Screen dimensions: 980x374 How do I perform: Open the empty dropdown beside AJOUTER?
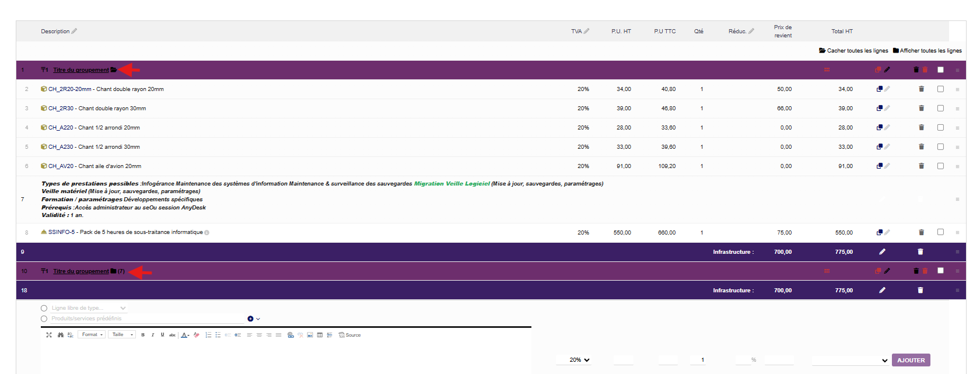[x=850, y=361]
